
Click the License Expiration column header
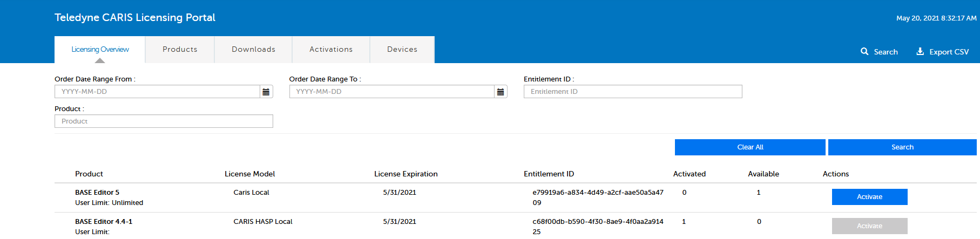405,174
